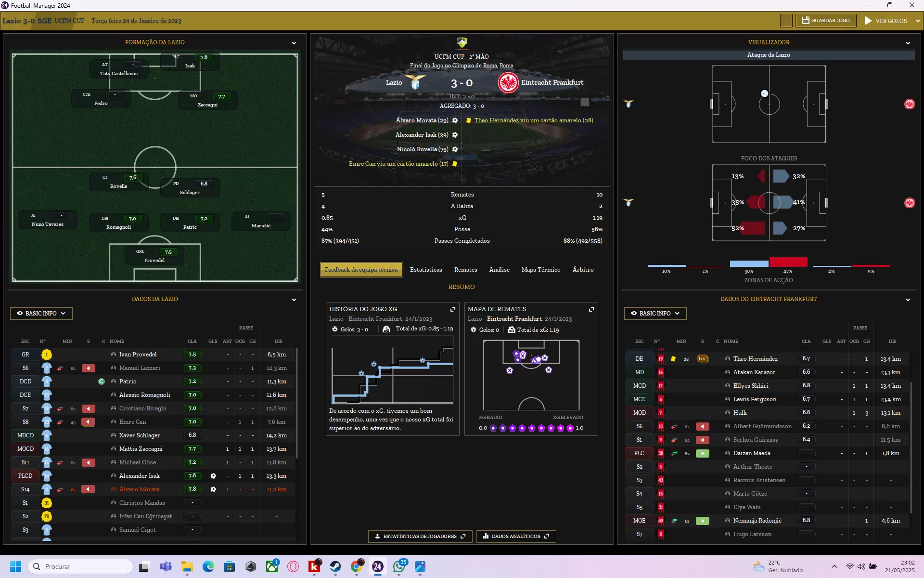Select the Feedback da equipa técnica tab
Viewport: 924px width, 578px height.
tap(361, 270)
